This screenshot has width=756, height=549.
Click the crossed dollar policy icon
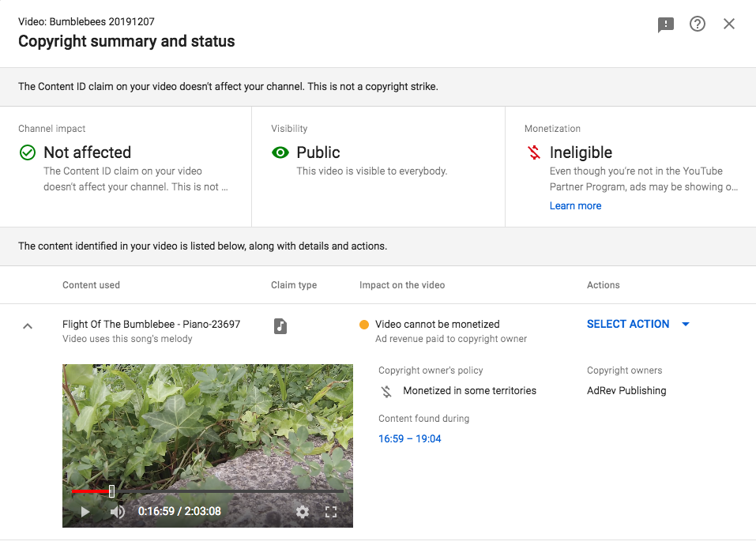(386, 391)
